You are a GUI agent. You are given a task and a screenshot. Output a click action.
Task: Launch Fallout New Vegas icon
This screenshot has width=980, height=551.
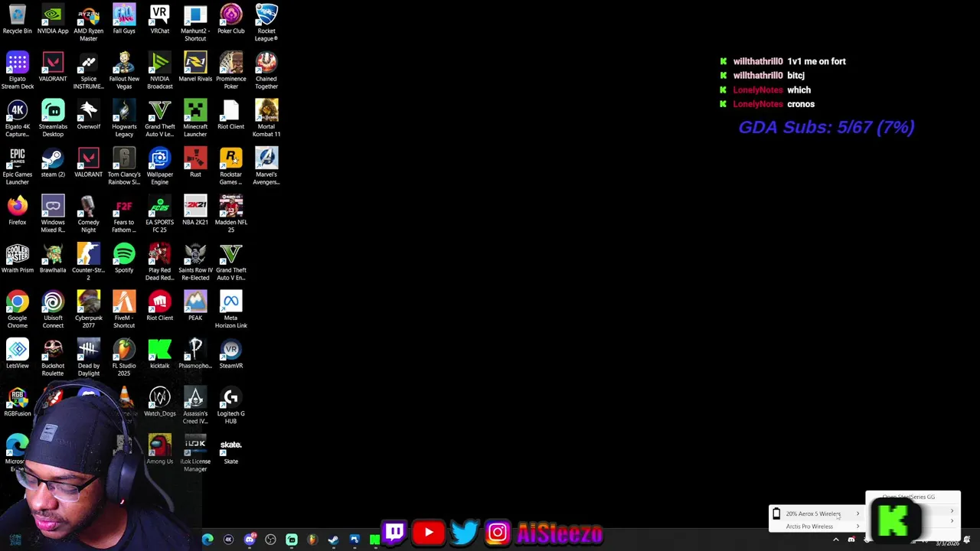coord(124,71)
